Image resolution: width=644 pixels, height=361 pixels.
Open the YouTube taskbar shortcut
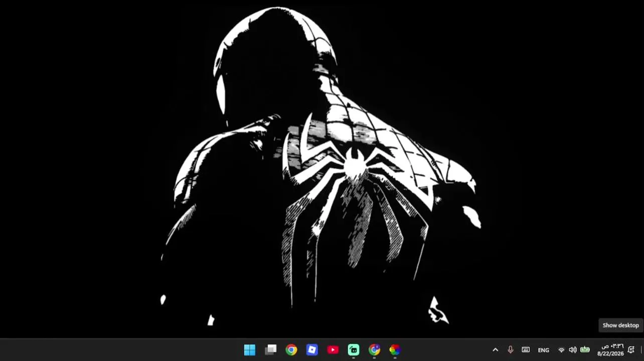click(333, 350)
